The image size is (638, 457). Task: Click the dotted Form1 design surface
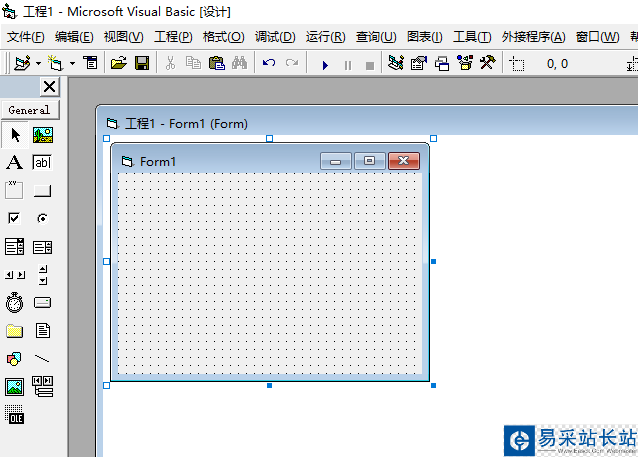[x=270, y=273]
